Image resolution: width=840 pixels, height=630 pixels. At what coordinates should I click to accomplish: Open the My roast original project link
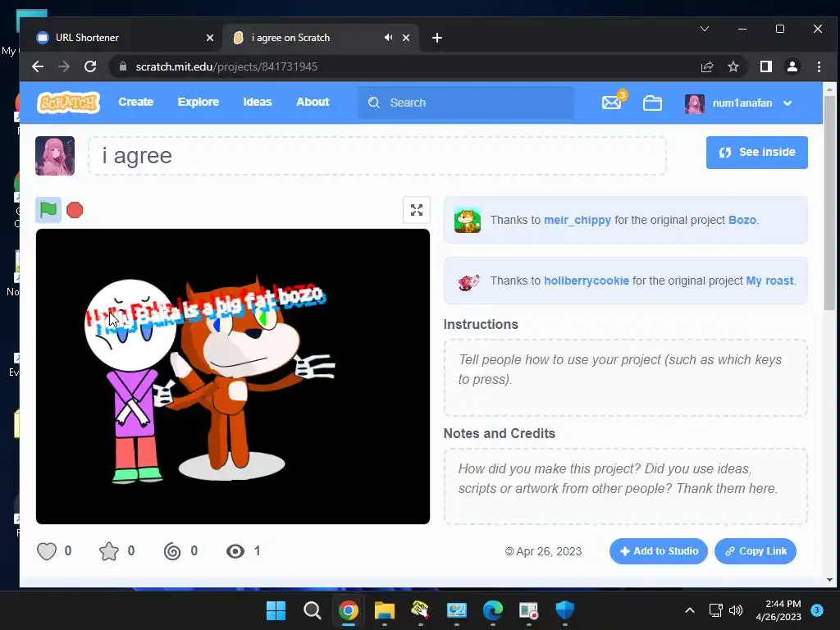click(x=769, y=281)
